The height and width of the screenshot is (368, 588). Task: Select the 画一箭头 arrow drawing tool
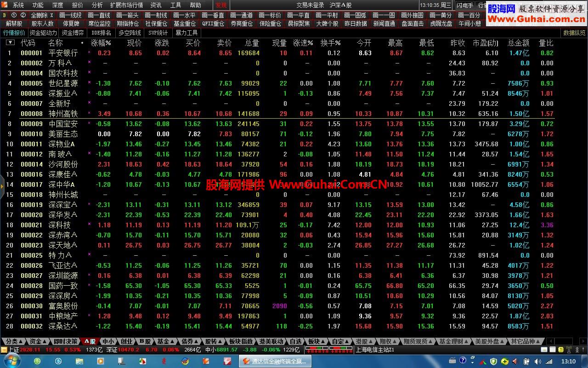128,15
